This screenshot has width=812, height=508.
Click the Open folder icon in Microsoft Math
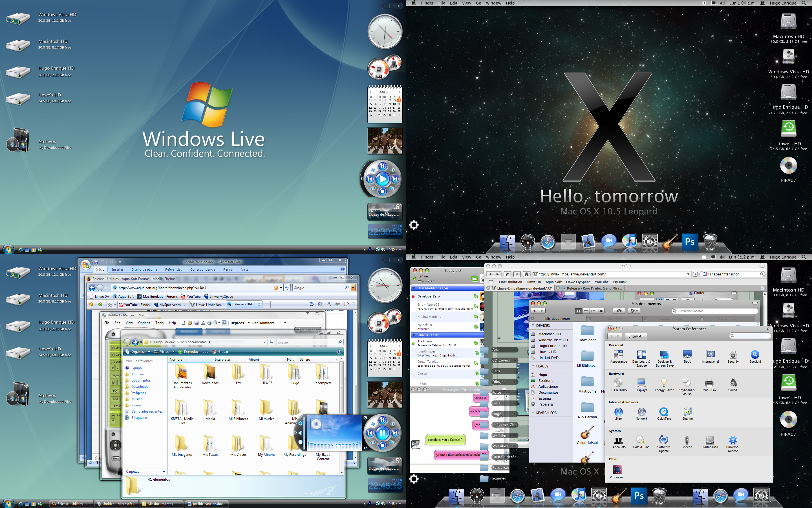(x=190, y=323)
